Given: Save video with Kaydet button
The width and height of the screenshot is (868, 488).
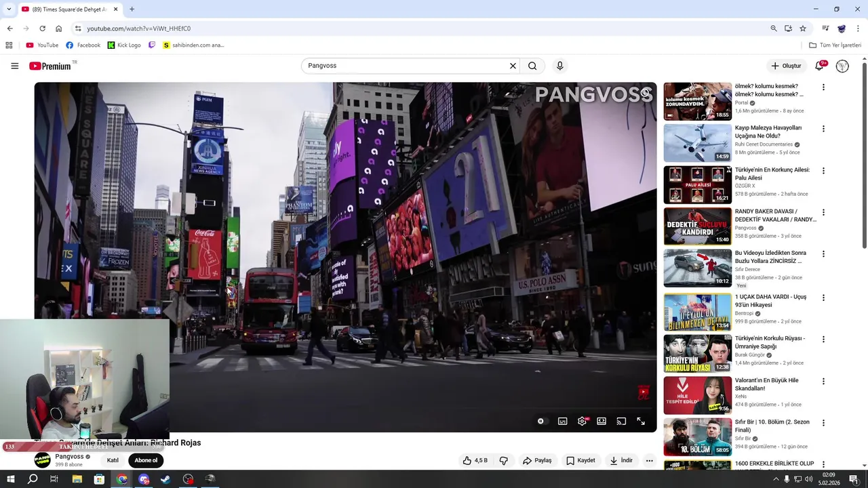Looking at the screenshot, I should [x=580, y=460].
